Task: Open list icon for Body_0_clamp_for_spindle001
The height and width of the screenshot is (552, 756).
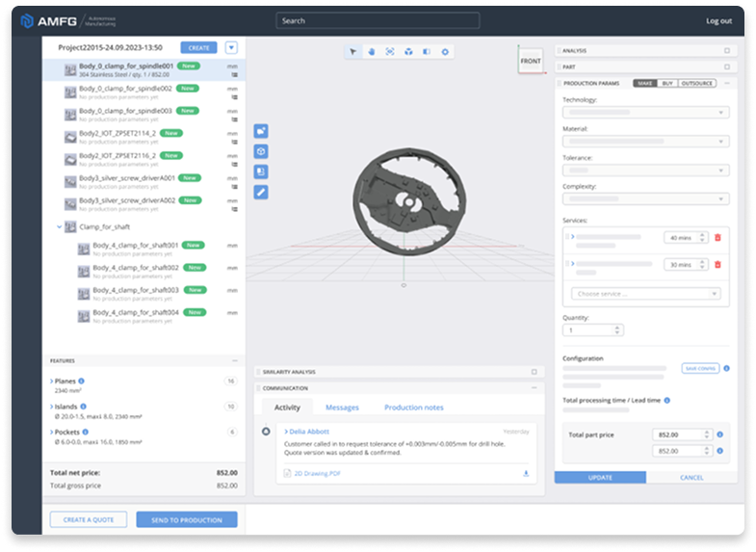Action: point(235,75)
